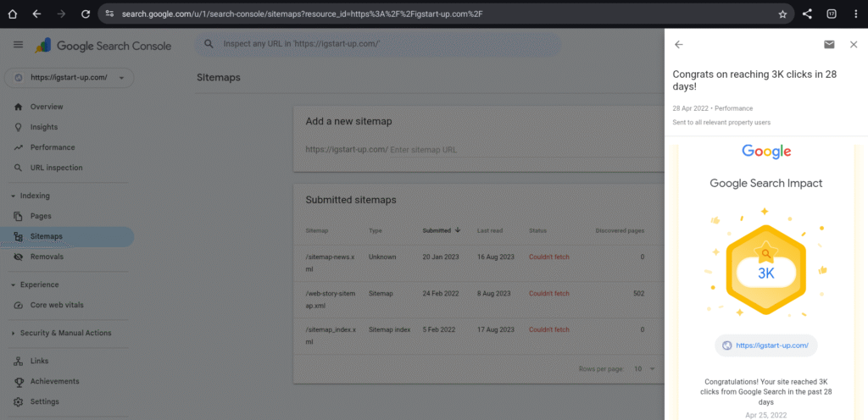Open Performance in the sidebar
The width and height of the screenshot is (868, 420).
[x=53, y=147]
